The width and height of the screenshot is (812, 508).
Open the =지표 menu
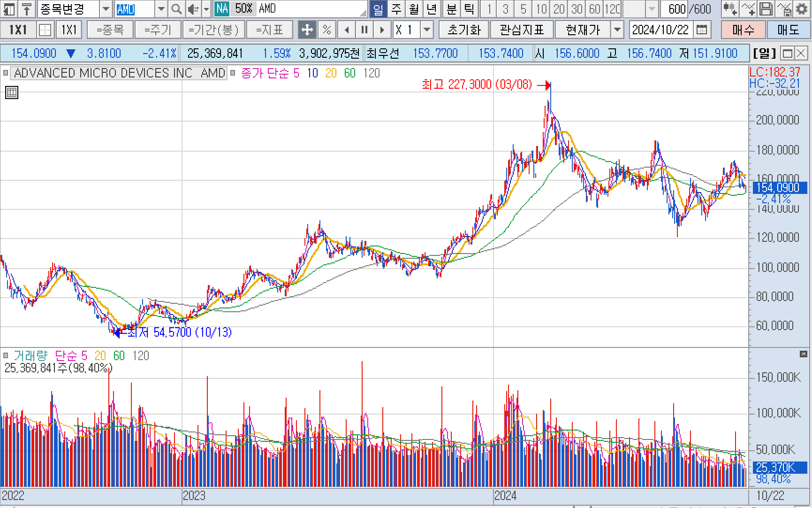pos(270,30)
